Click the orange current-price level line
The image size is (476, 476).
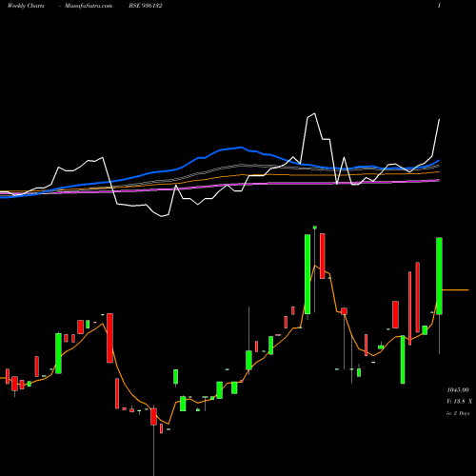455,290
